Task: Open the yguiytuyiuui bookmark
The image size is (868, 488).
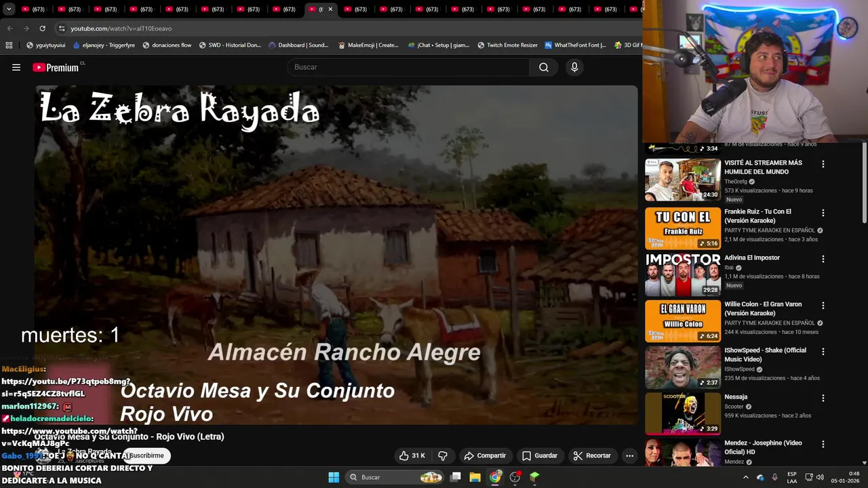Action: tap(46, 45)
